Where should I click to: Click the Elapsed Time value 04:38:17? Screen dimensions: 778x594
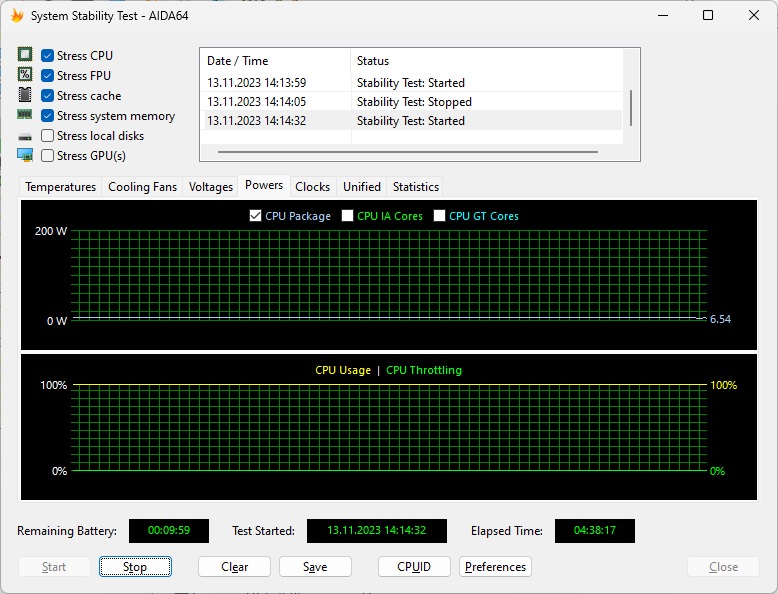[594, 530]
